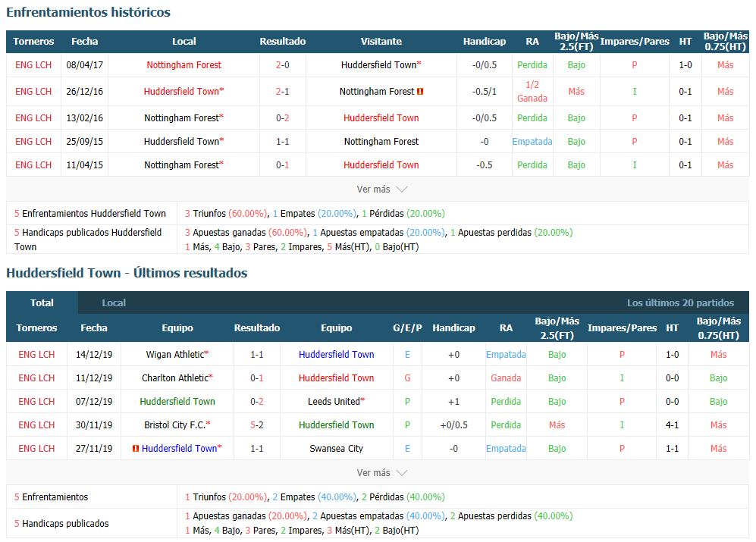Screen dimensions: 756x542
Task: Click the 2-0 result on 08/04/17
Action: coord(283,65)
